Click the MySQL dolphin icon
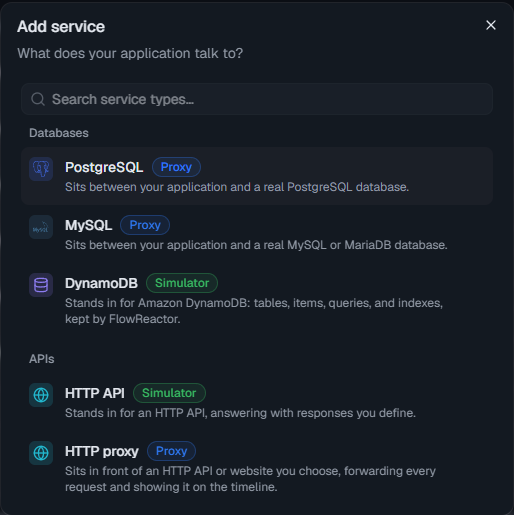The image size is (514, 515). (41, 227)
